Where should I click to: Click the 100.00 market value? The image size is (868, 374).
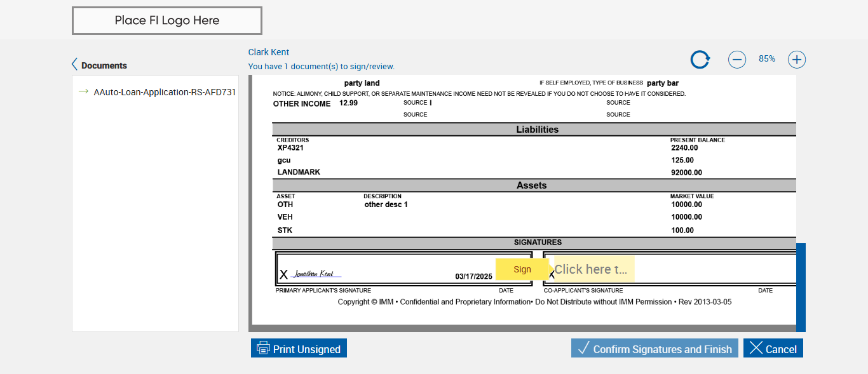click(x=682, y=230)
